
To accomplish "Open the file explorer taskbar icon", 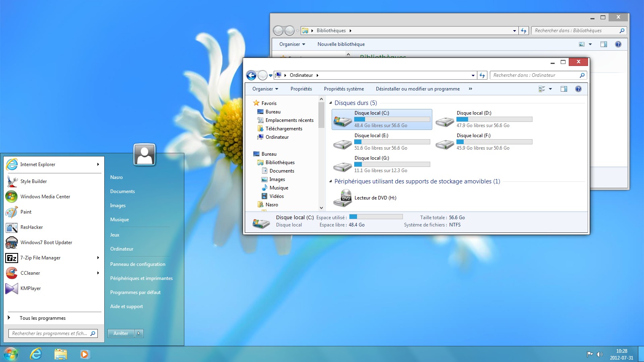I will pyautogui.click(x=61, y=354).
